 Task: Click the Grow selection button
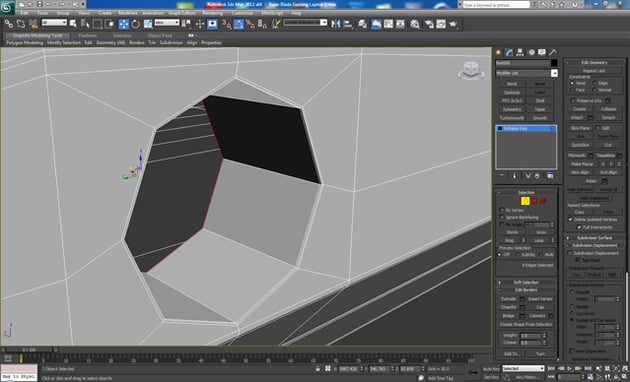541,232
